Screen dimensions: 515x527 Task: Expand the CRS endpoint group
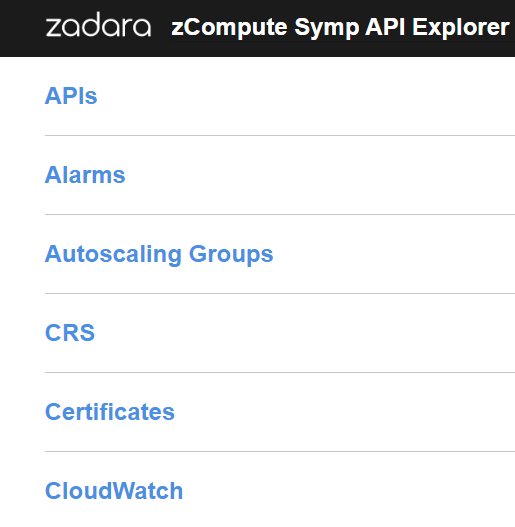tap(70, 333)
